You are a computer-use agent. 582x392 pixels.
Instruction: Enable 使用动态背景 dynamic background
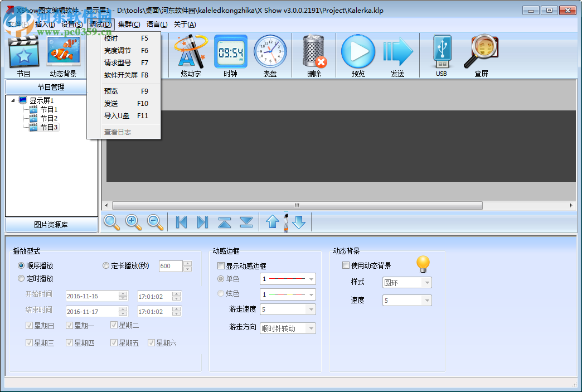345,265
